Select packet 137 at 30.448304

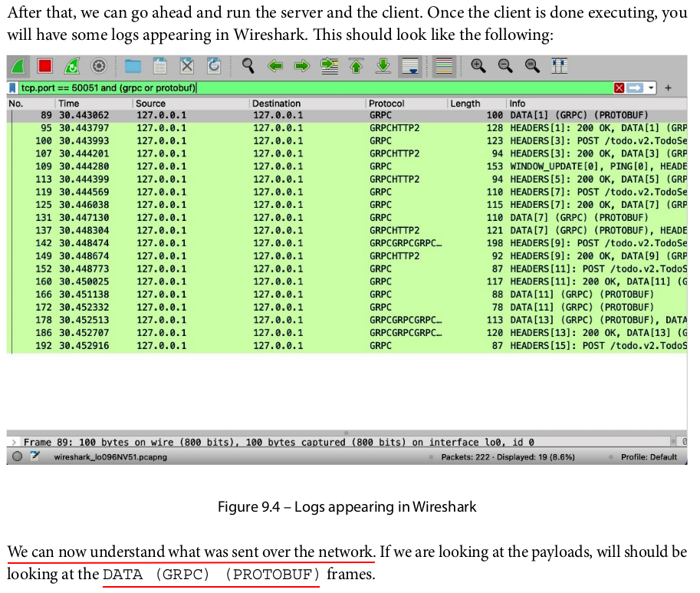[x=347, y=230]
